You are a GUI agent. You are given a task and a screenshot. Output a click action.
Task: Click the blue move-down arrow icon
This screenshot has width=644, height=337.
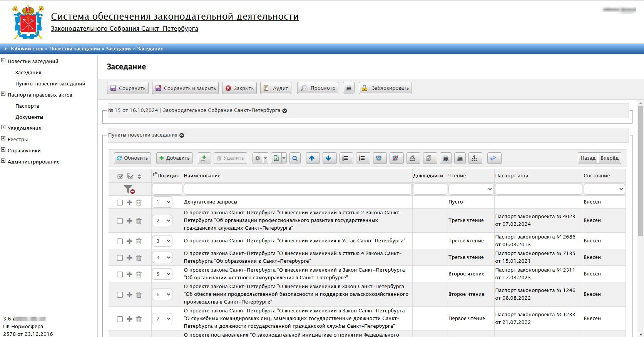click(328, 158)
